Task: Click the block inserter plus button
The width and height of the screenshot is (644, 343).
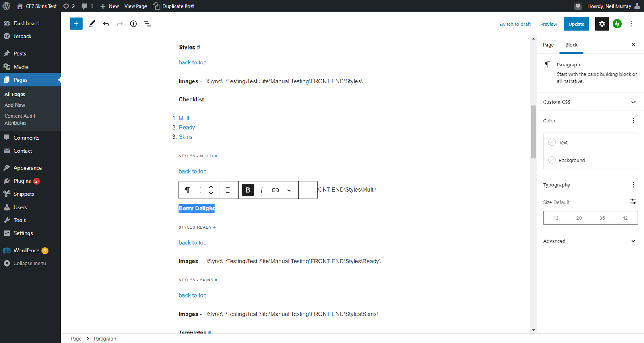Action: (76, 24)
